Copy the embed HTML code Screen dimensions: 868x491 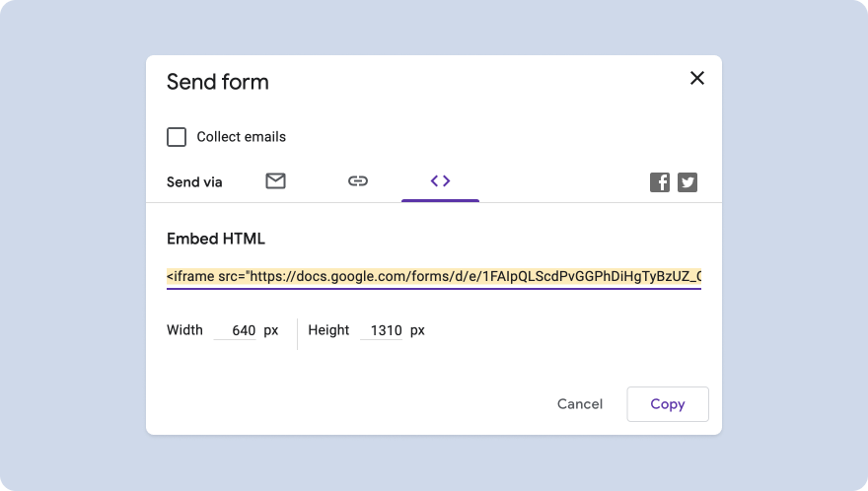click(x=668, y=404)
